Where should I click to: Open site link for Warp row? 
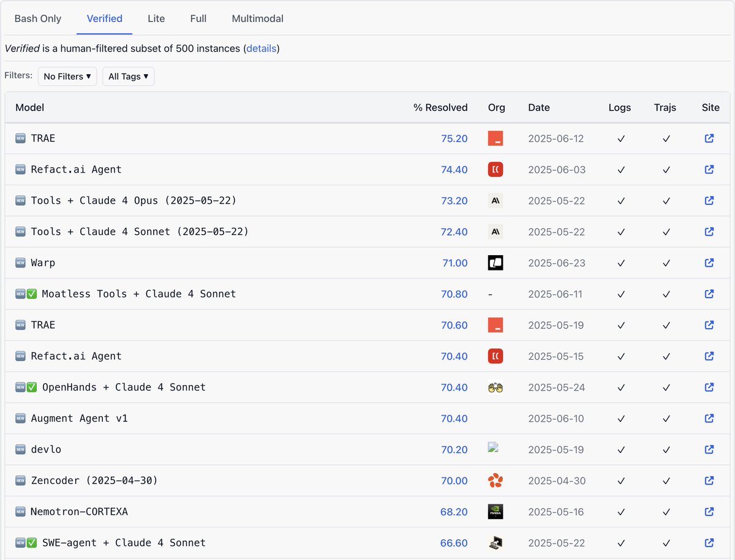click(x=709, y=263)
